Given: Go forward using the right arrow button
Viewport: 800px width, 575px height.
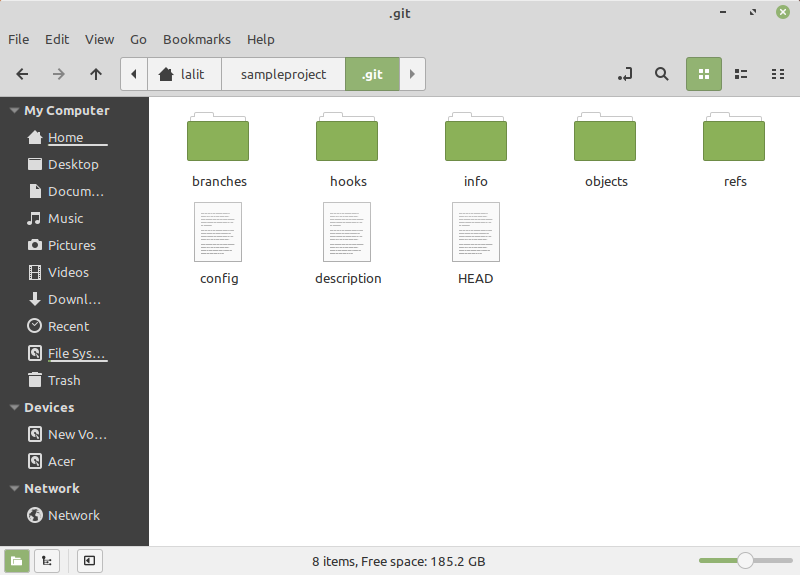Looking at the screenshot, I should tap(59, 74).
